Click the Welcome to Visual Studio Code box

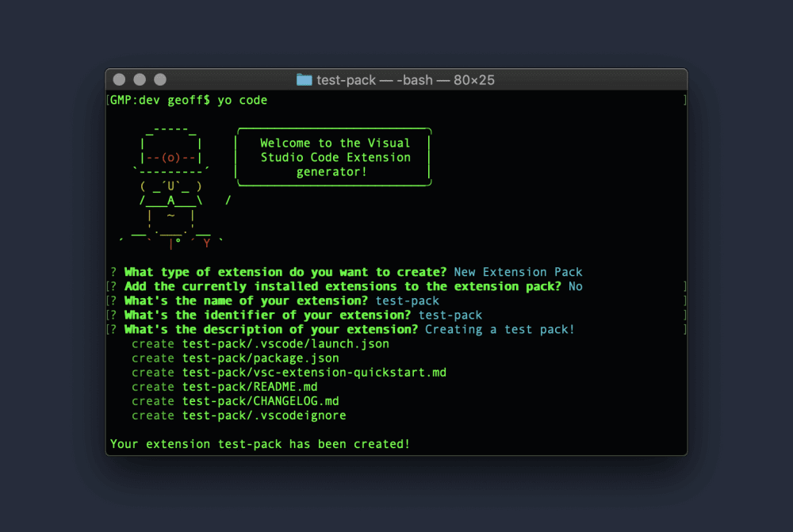click(x=333, y=157)
